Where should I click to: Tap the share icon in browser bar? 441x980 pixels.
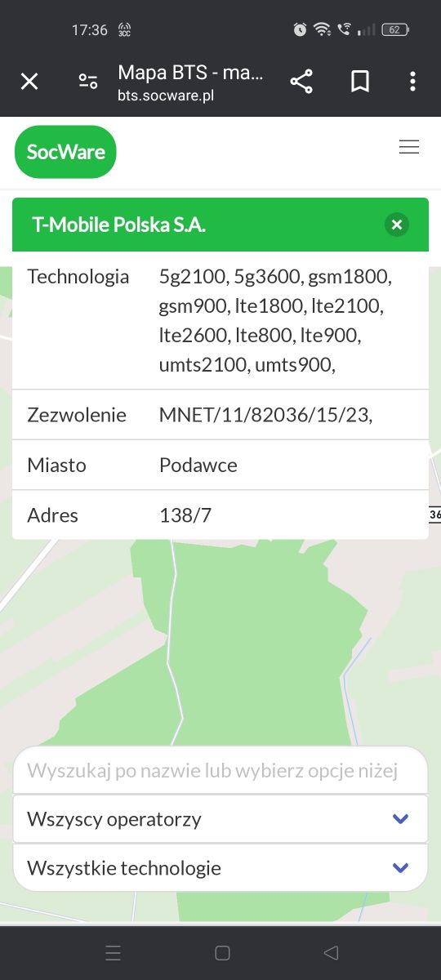[x=301, y=81]
